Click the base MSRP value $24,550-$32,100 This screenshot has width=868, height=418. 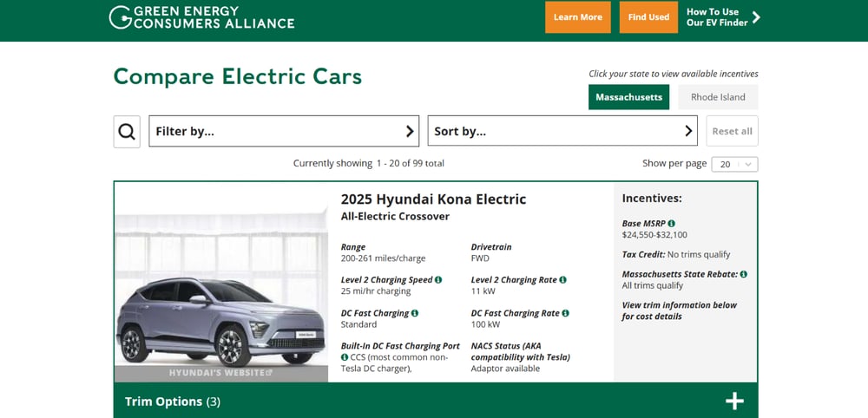tap(654, 235)
